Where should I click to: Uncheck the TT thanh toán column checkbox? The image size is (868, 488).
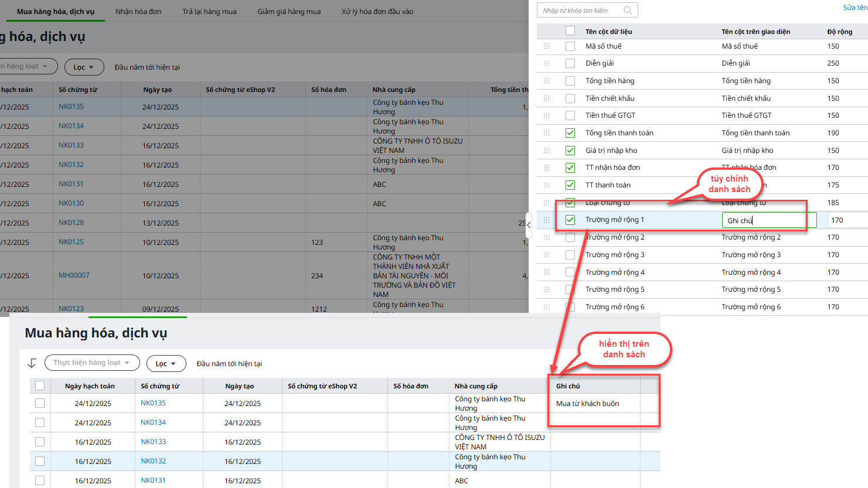[x=570, y=185]
